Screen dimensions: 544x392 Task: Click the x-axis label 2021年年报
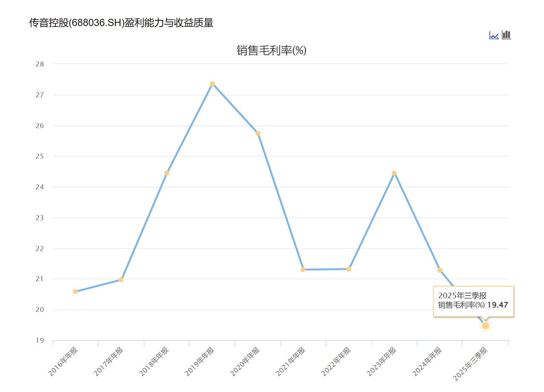coord(291,362)
